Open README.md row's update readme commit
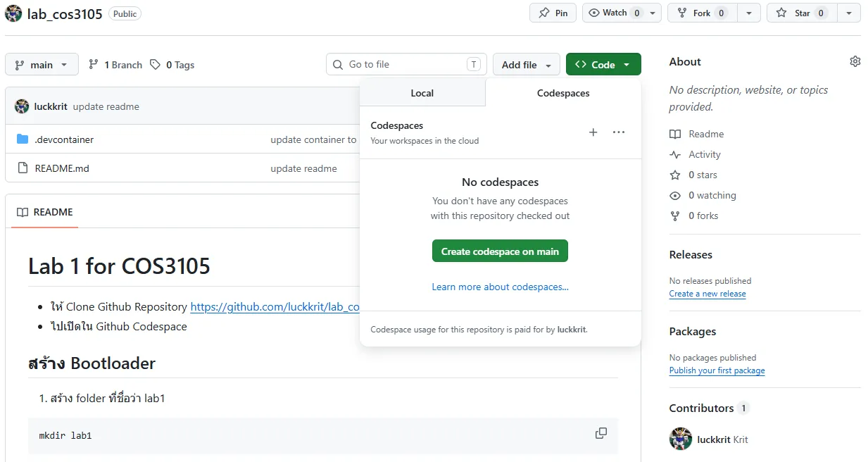Image resolution: width=868 pixels, height=462 pixels. (x=303, y=168)
